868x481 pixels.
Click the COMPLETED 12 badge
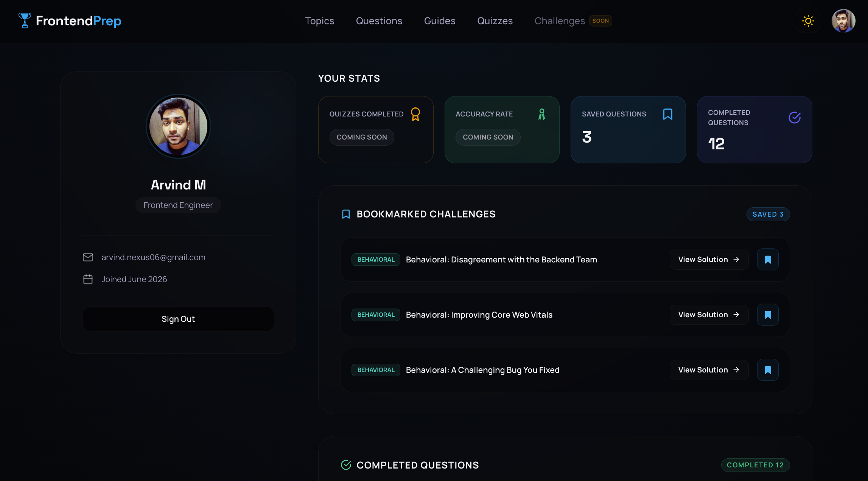755,465
